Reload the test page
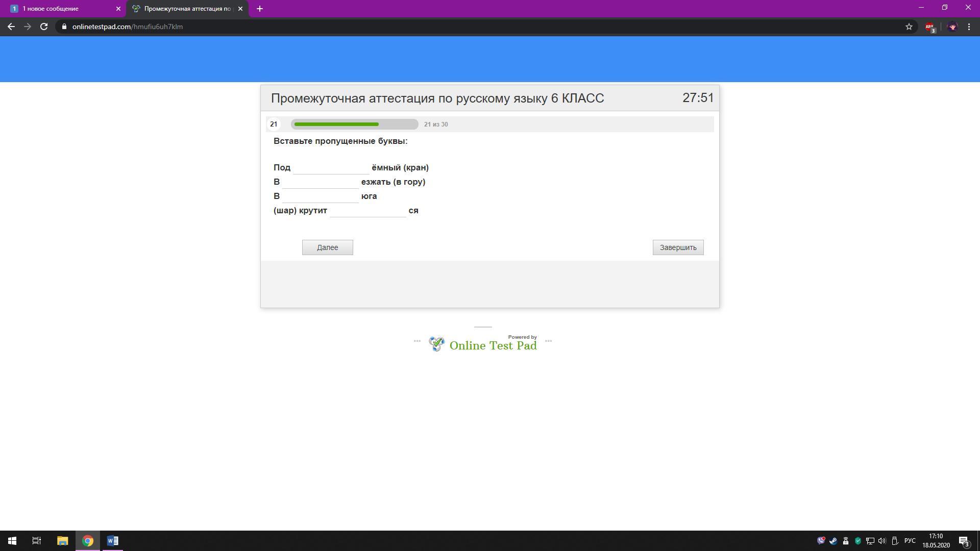 (44, 27)
